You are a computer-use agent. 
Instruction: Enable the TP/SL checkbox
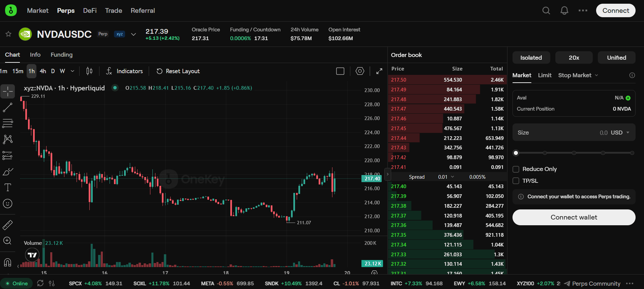pos(516,181)
